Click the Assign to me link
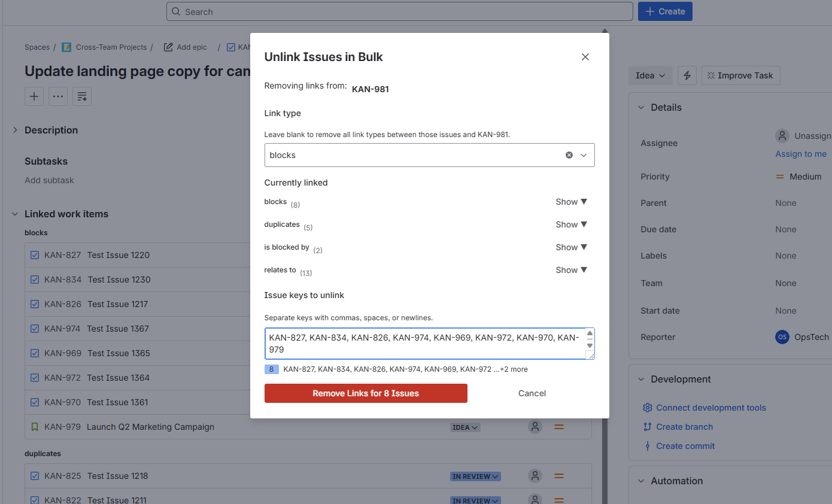This screenshot has width=832, height=504. 801,153
